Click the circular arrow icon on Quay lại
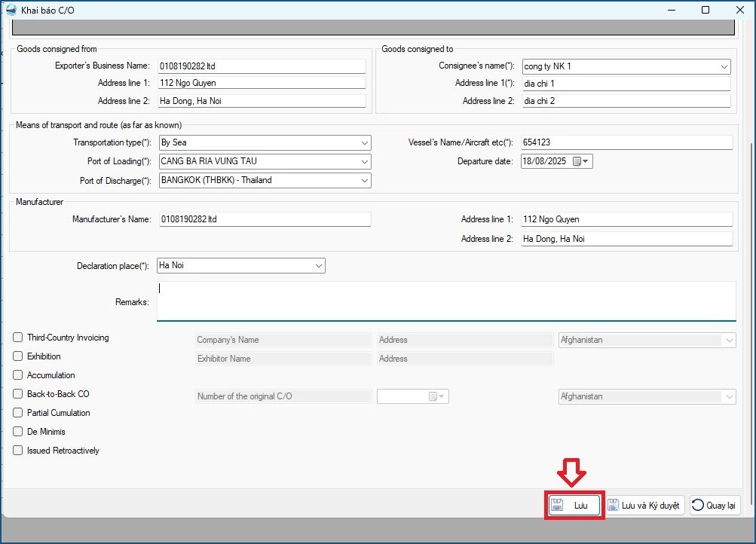Image resolution: width=756 pixels, height=544 pixels. (698, 505)
